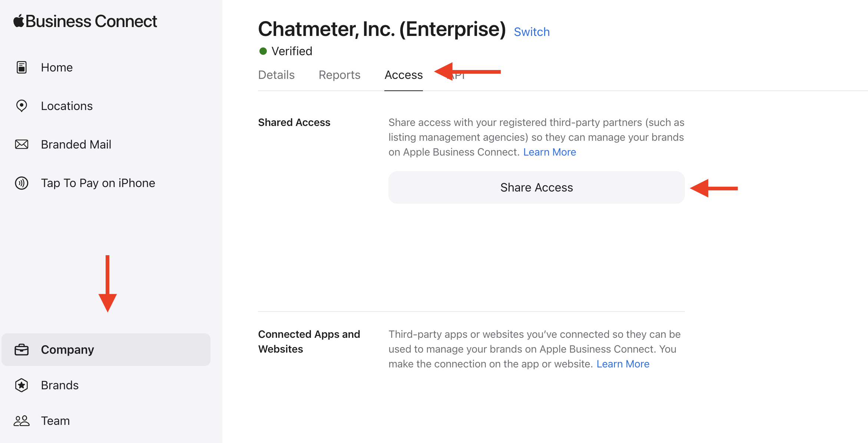Click the Tap To Pay contactless icon
The width and height of the screenshot is (868, 443).
[x=21, y=183]
